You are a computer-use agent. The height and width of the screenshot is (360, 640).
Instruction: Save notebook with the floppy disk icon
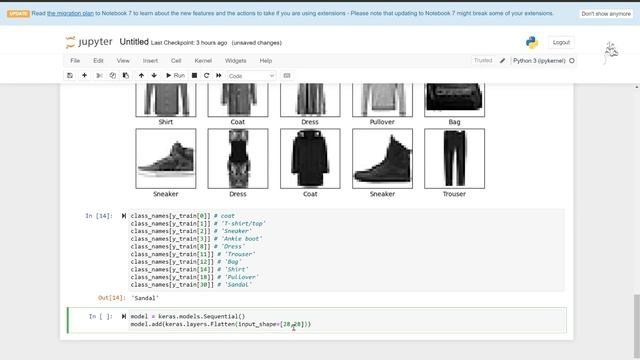pyautogui.click(x=70, y=76)
